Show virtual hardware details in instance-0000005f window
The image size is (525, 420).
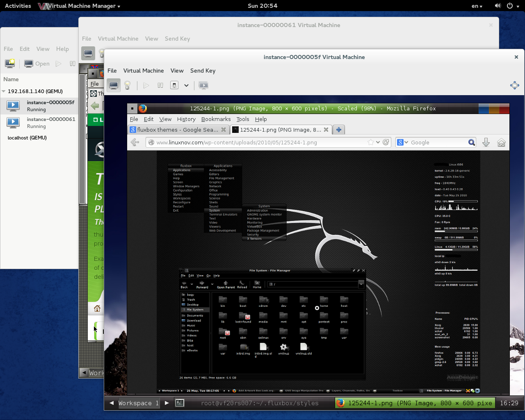coord(128,85)
